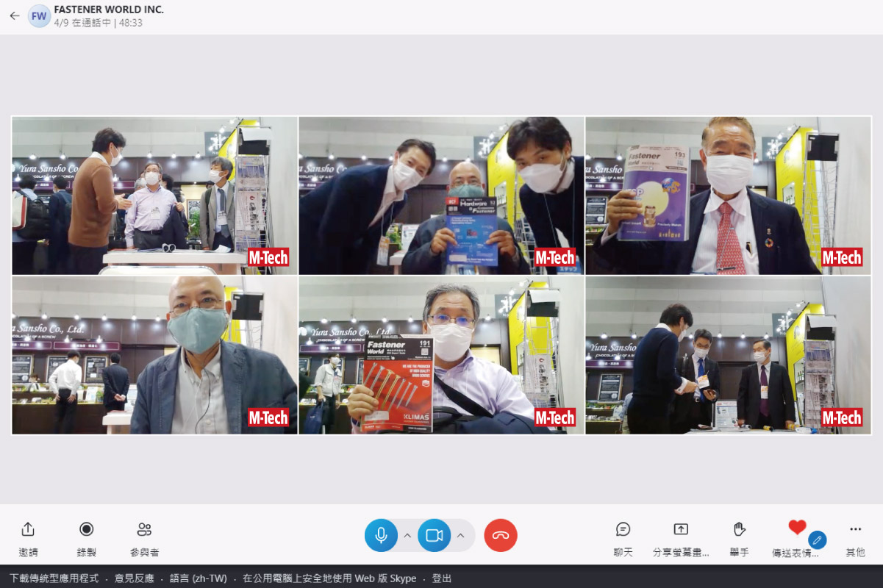Open the More options menu
883x588 pixels.
[855, 529]
